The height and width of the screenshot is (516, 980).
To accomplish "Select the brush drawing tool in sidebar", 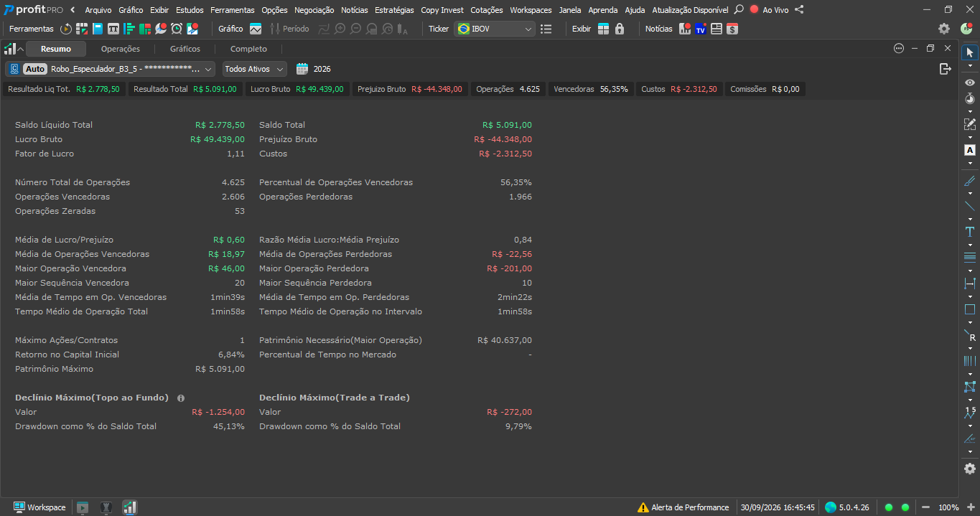I will click(970, 181).
